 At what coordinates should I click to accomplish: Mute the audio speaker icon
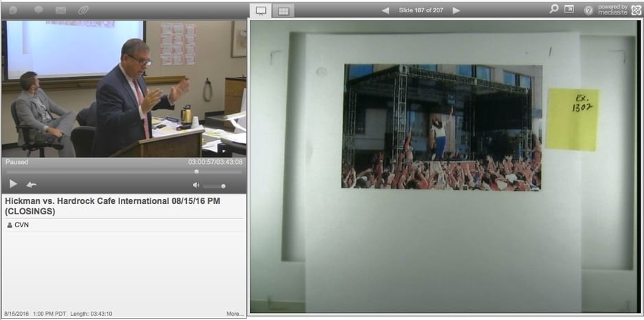pos(196,185)
